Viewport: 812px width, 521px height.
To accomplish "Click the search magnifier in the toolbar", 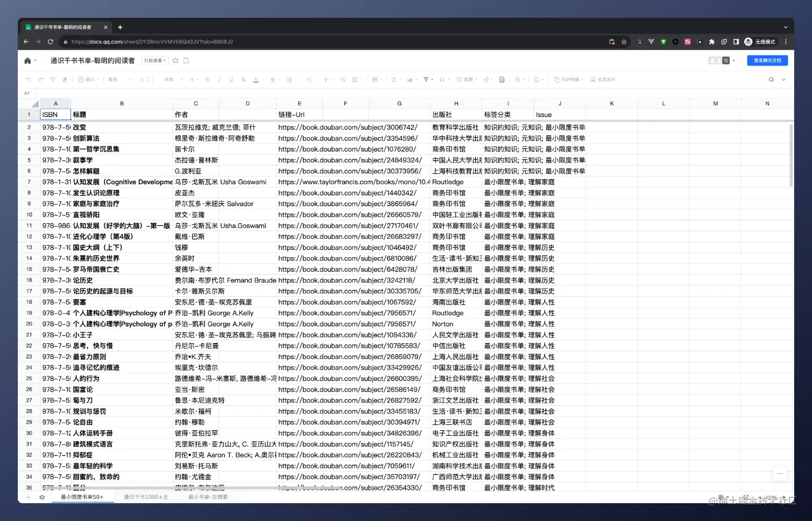I will 771,80.
